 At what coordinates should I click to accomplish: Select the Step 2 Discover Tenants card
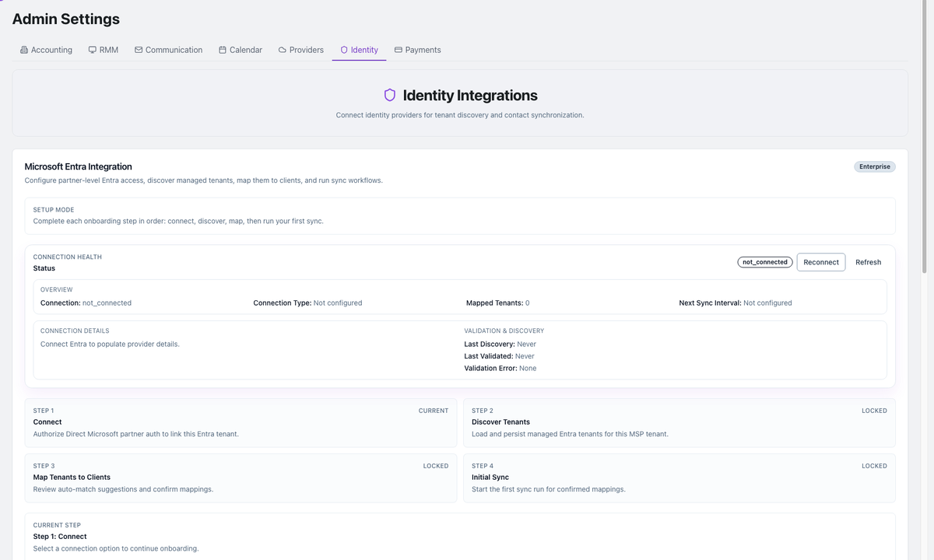(679, 422)
